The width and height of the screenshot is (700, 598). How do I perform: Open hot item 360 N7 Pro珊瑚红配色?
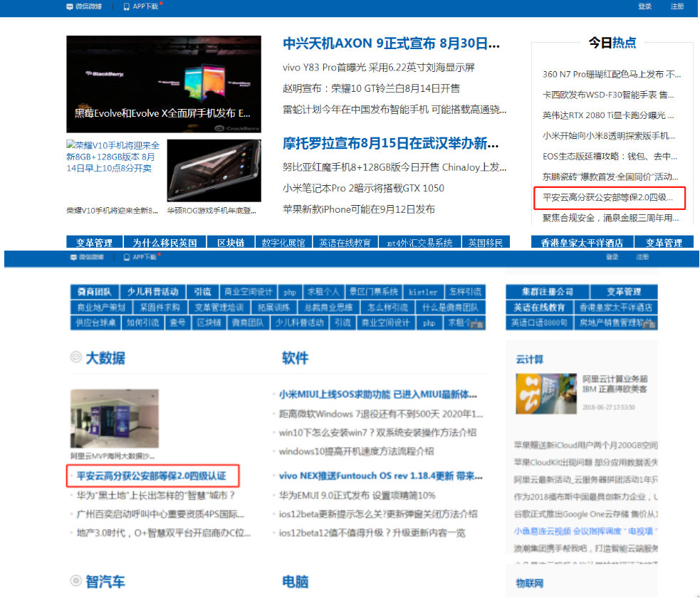point(612,74)
